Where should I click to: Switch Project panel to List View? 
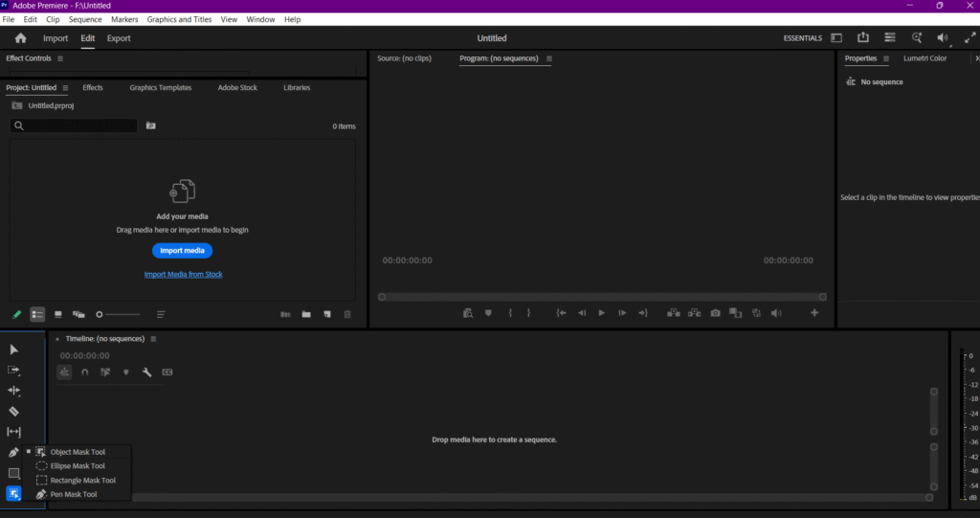pyautogui.click(x=37, y=315)
